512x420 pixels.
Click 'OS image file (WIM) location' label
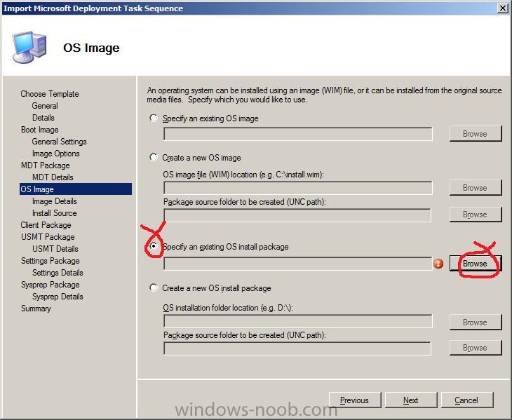coord(243,175)
